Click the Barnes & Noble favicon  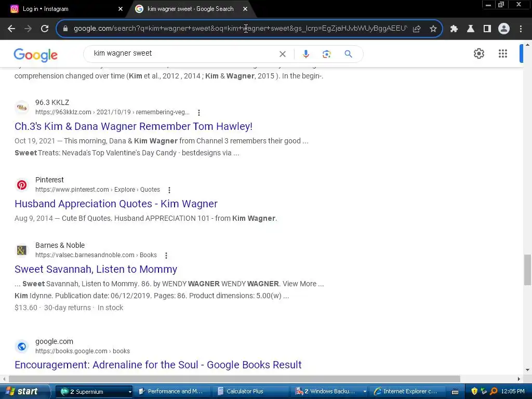point(22,250)
